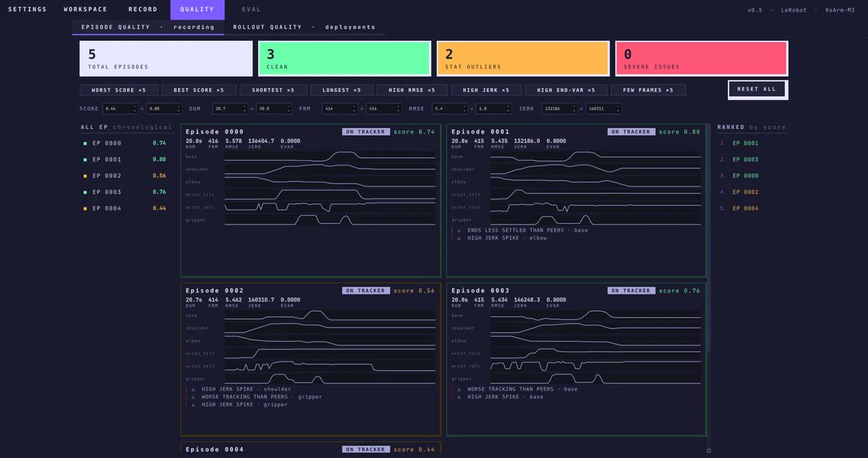This screenshot has height=458, width=868.
Task: Apply the HIGH JERK ×5 preset
Action: (x=485, y=90)
